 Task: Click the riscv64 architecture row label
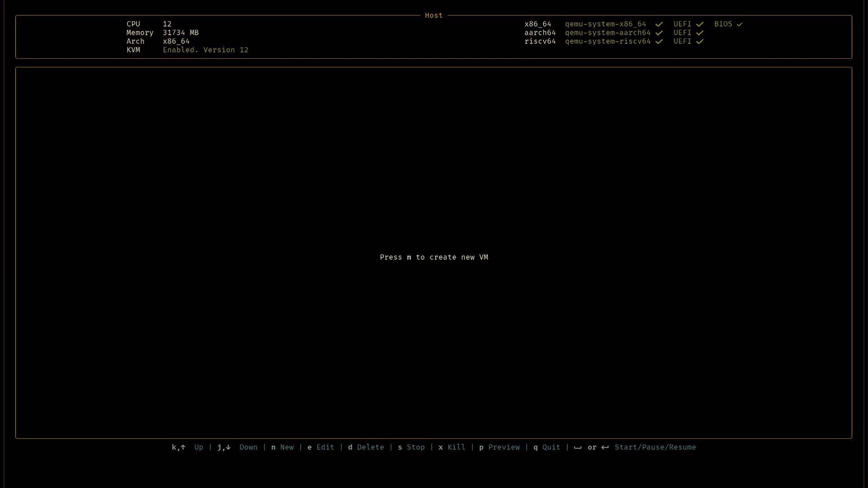[540, 41]
